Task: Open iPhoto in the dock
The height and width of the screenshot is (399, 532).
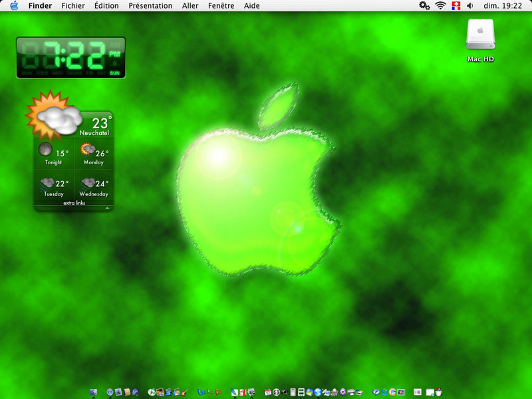Action: click(160, 392)
